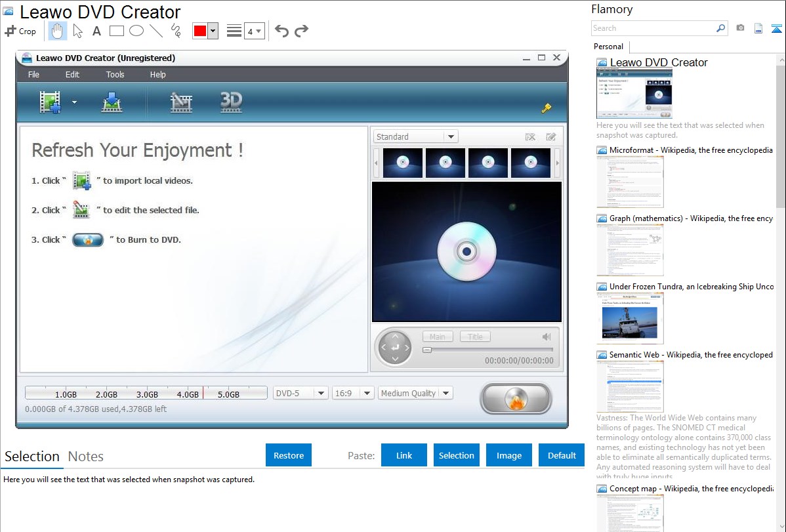This screenshot has height=532, width=786.
Task: Select the straight line tool
Action: click(x=156, y=31)
